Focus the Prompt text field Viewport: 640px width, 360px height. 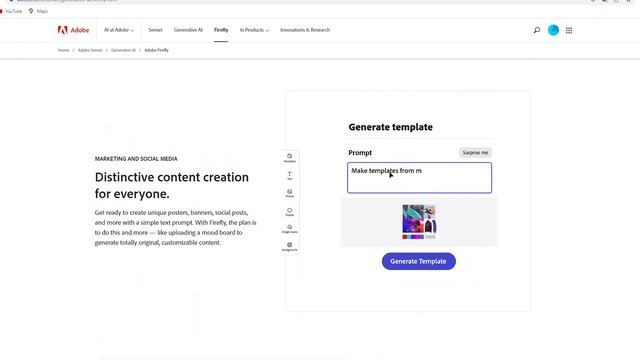pyautogui.click(x=420, y=178)
